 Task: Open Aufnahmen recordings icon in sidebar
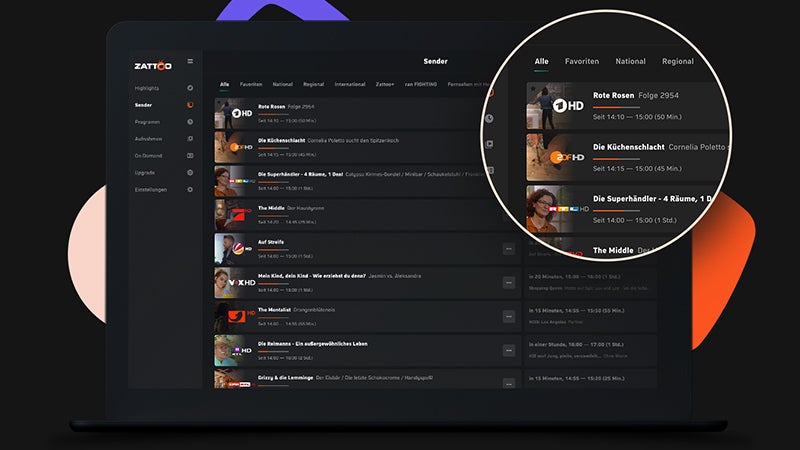coord(190,139)
